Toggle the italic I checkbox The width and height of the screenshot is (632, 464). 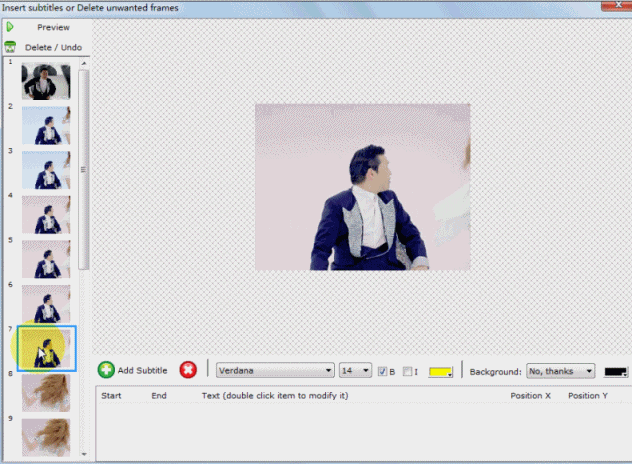pos(407,371)
